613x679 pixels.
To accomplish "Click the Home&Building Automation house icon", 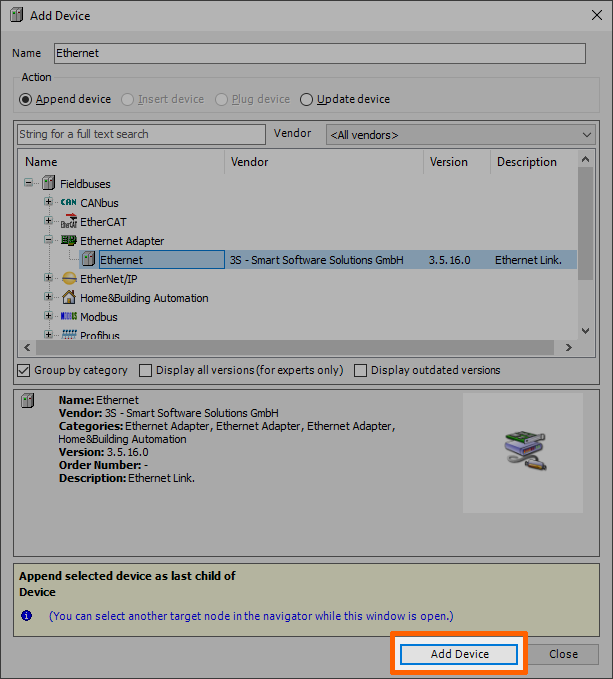I will (x=68, y=298).
